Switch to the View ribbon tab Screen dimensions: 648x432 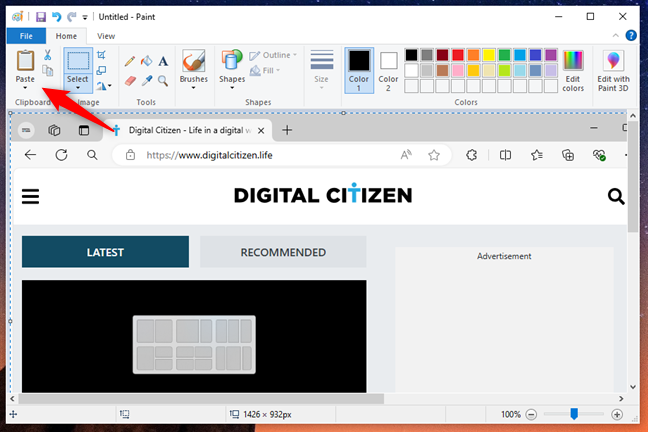click(106, 36)
